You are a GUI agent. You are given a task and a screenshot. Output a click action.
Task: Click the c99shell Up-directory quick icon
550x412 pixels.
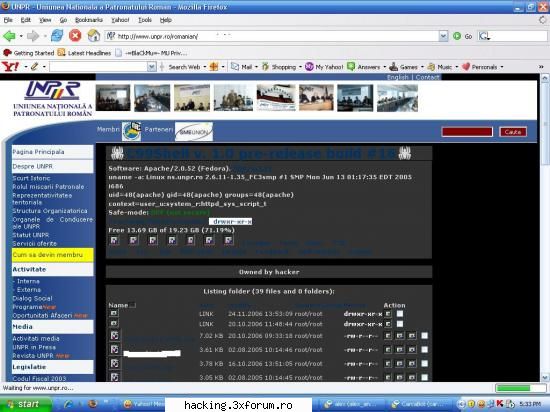click(172, 240)
